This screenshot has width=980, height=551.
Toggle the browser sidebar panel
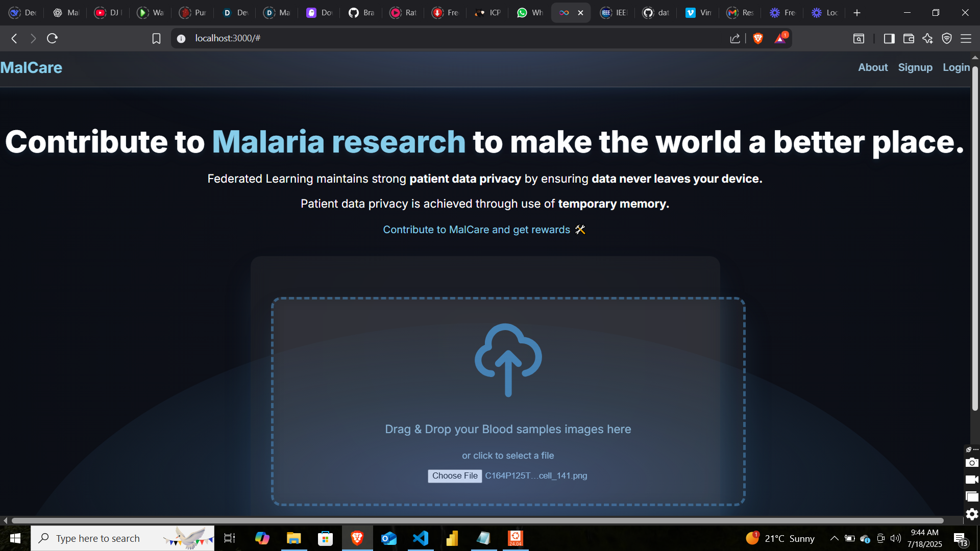click(889, 38)
